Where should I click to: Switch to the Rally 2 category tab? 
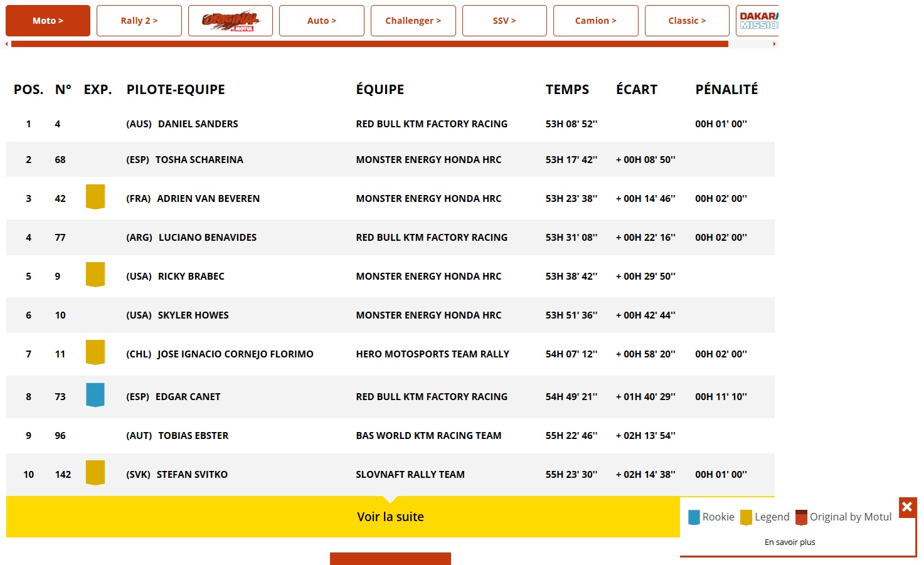click(139, 21)
